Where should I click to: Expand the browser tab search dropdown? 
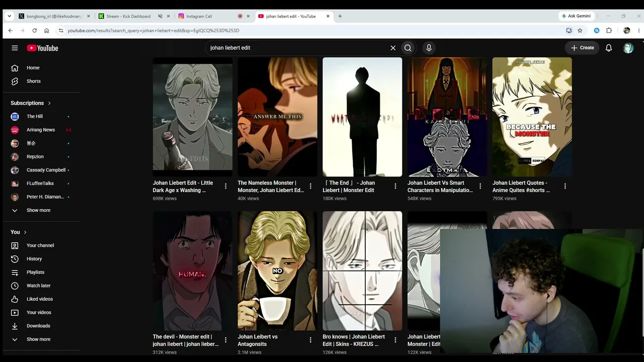pyautogui.click(x=9, y=16)
